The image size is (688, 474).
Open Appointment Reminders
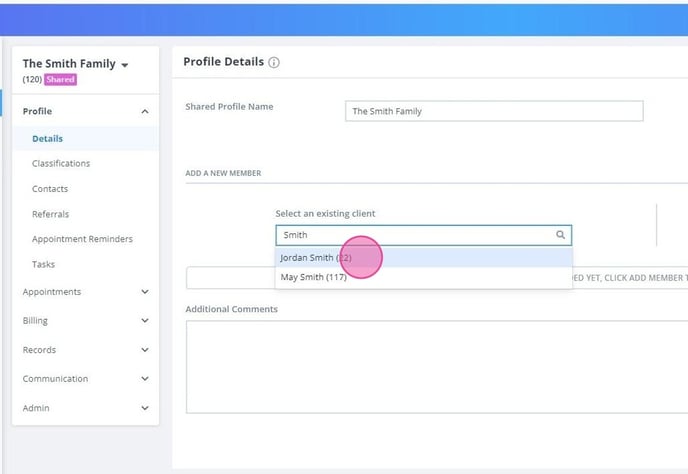(x=82, y=239)
